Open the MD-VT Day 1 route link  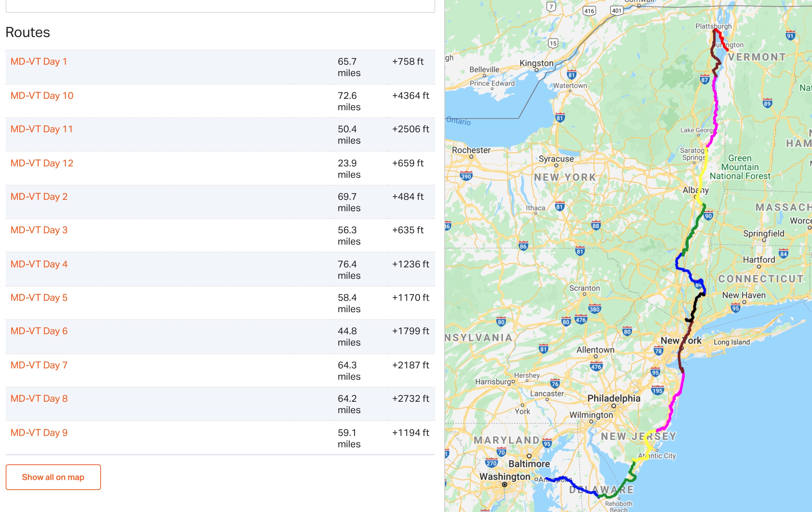(x=39, y=62)
